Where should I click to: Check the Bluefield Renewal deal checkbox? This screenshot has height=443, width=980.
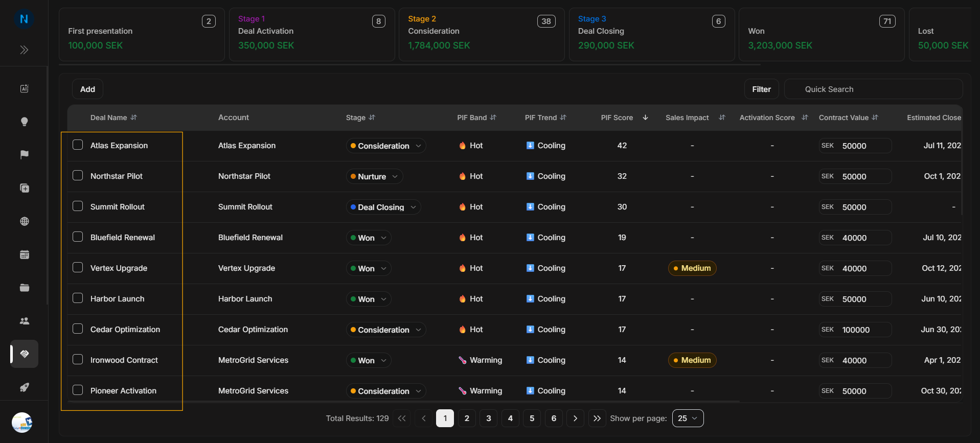(78, 237)
